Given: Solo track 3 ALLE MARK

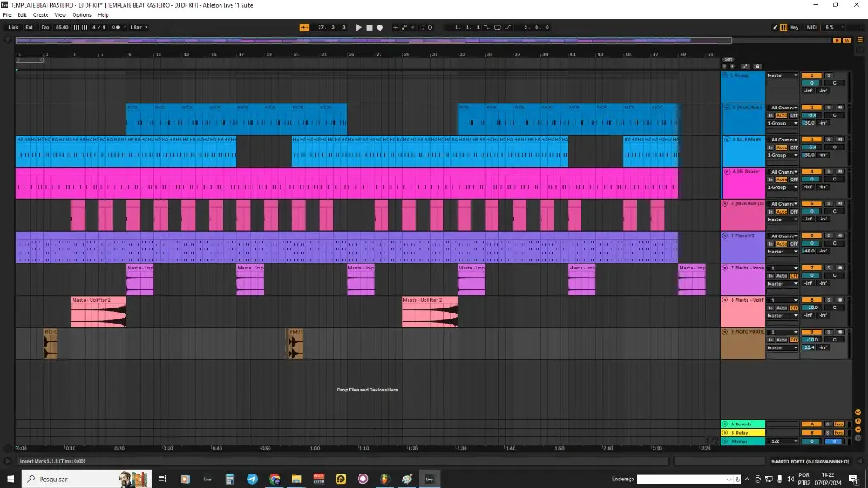Looking at the screenshot, I should (x=829, y=140).
